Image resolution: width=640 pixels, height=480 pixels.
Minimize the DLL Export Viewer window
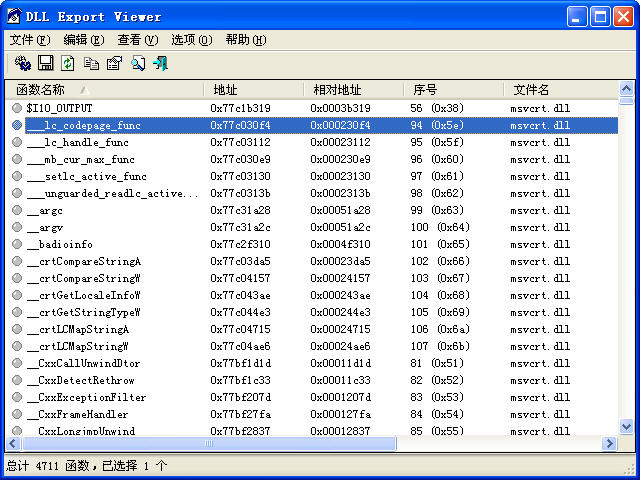(x=577, y=17)
